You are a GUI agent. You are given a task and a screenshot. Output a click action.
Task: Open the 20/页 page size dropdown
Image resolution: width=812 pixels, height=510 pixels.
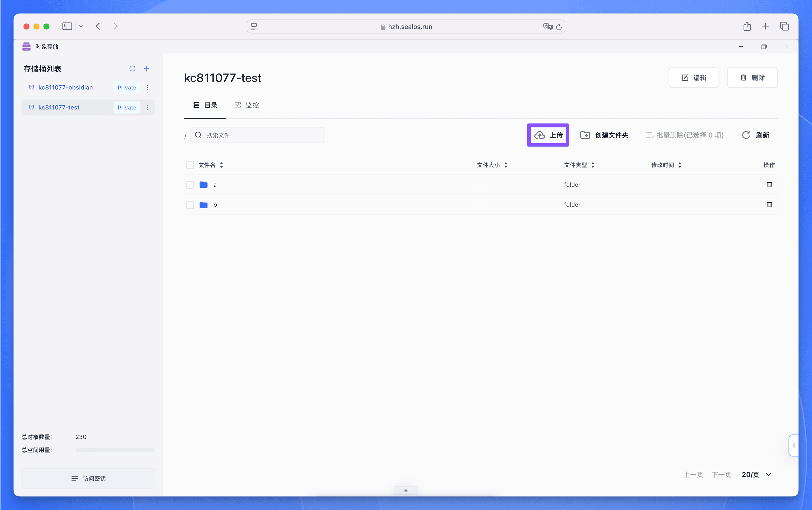pos(756,474)
